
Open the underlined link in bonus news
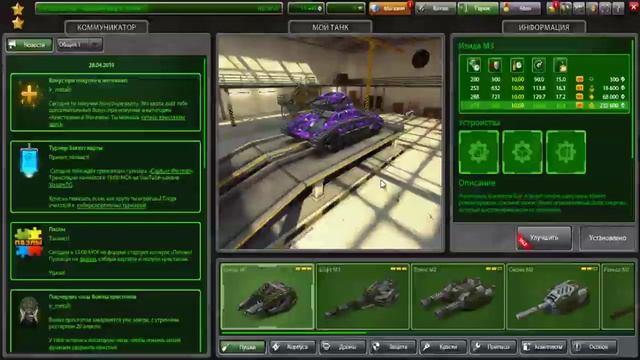tap(162, 118)
